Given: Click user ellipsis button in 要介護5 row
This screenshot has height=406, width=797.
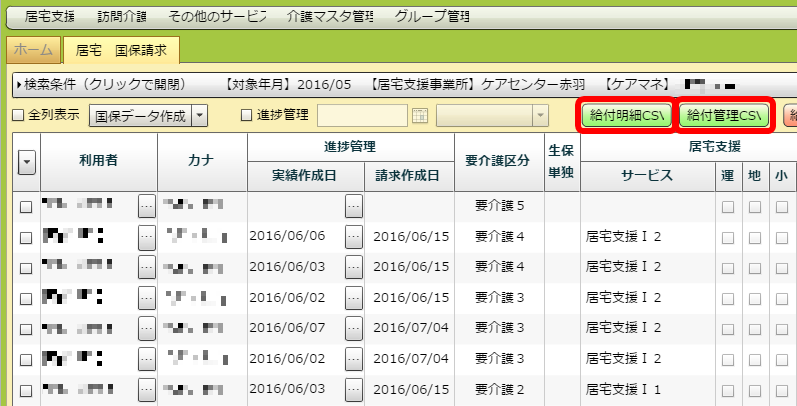Looking at the screenshot, I should [146, 207].
